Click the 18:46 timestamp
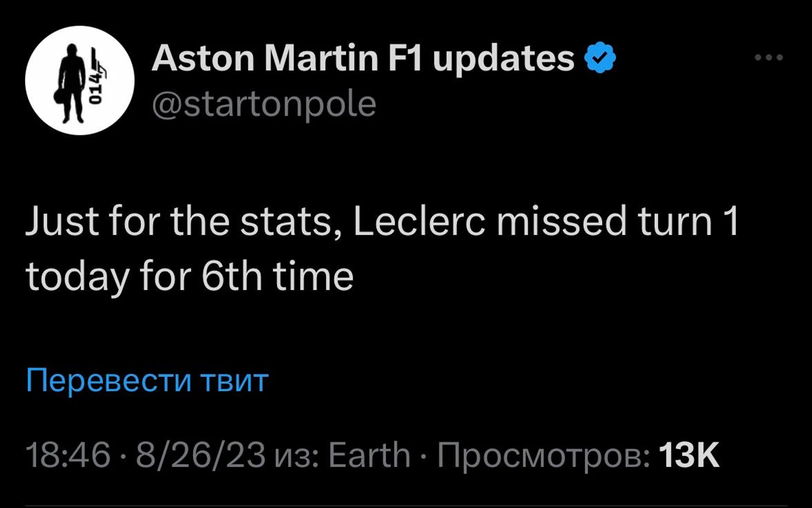Image resolution: width=812 pixels, height=508 pixels. point(68,455)
